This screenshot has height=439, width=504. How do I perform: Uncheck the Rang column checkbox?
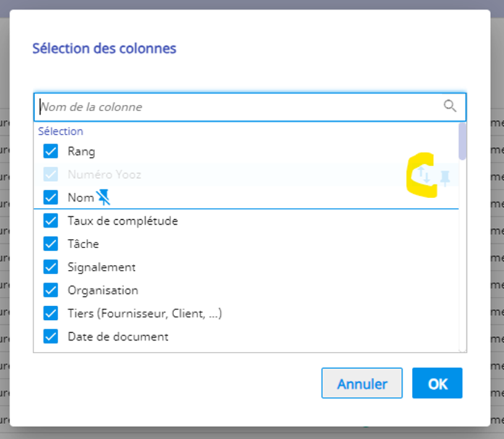pyautogui.click(x=51, y=151)
